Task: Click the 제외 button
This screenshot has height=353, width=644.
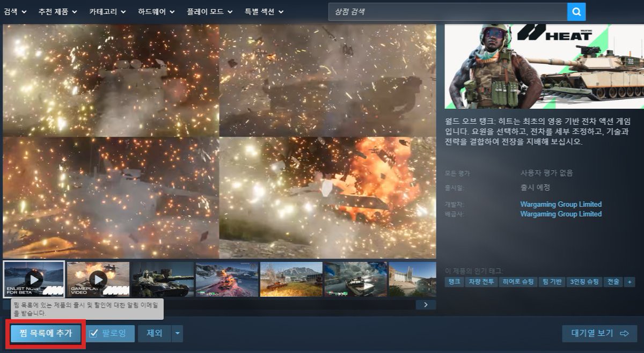Action: click(155, 333)
